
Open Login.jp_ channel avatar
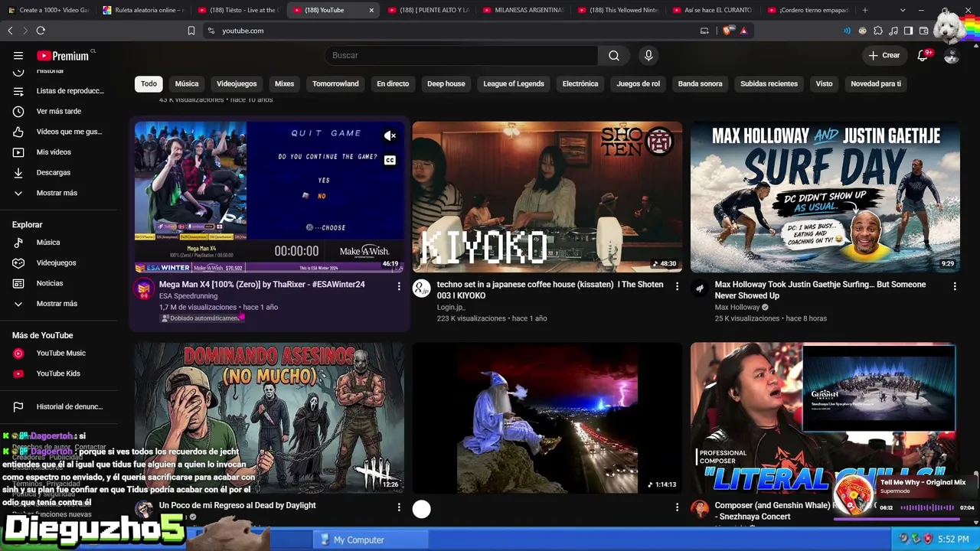tap(422, 289)
